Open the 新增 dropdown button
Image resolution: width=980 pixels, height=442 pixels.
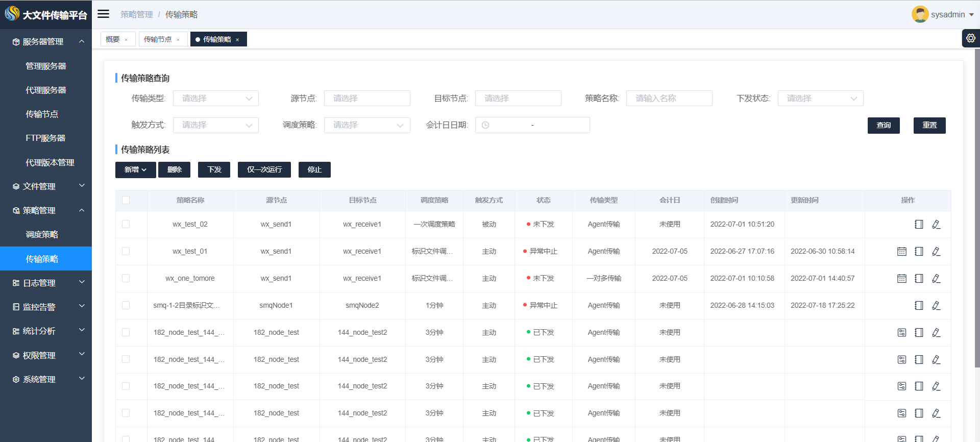tap(135, 169)
